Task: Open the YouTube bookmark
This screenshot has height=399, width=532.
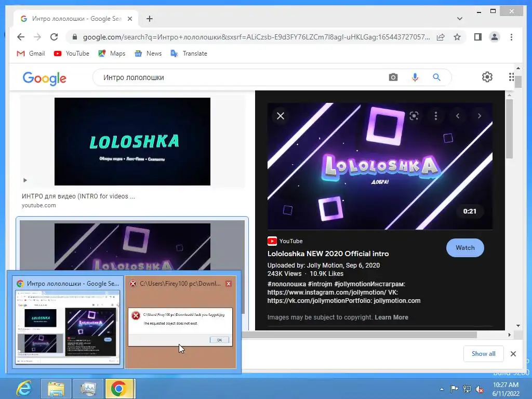Action: (72, 54)
